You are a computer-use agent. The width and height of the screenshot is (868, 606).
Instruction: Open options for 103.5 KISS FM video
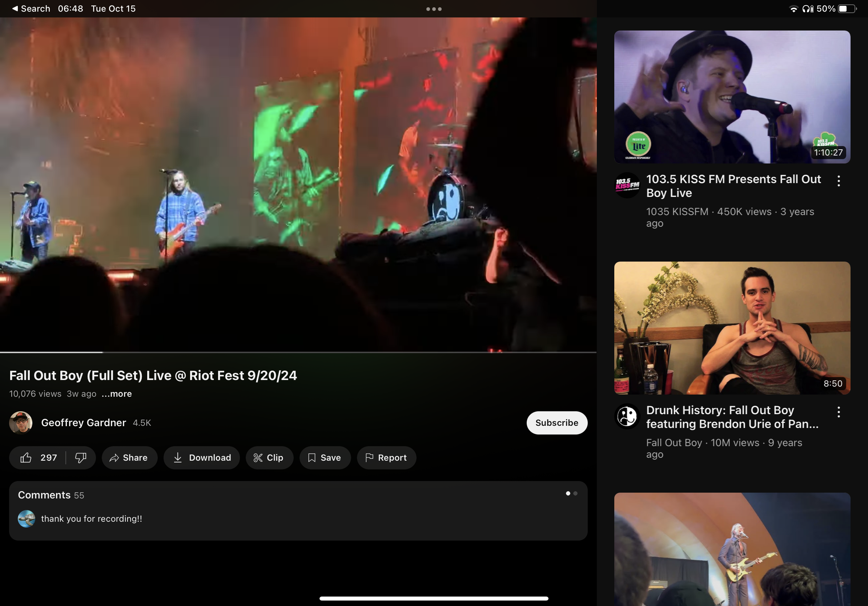point(839,181)
